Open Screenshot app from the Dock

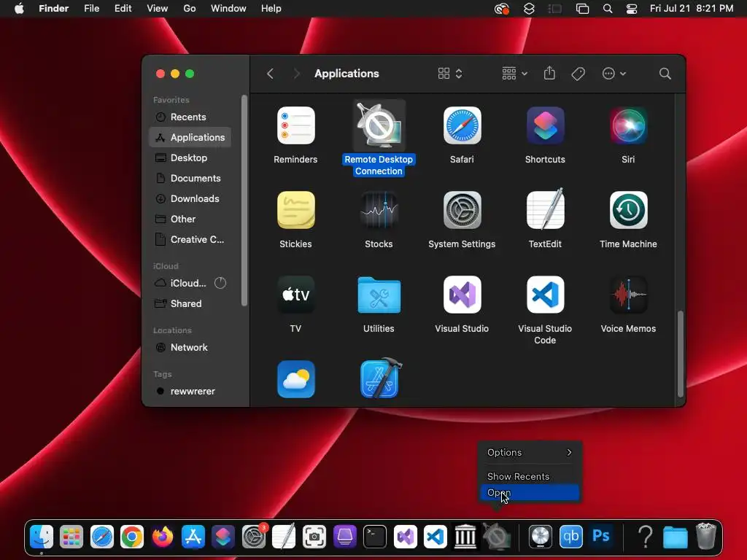pyautogui.click(x=314, y=537)
